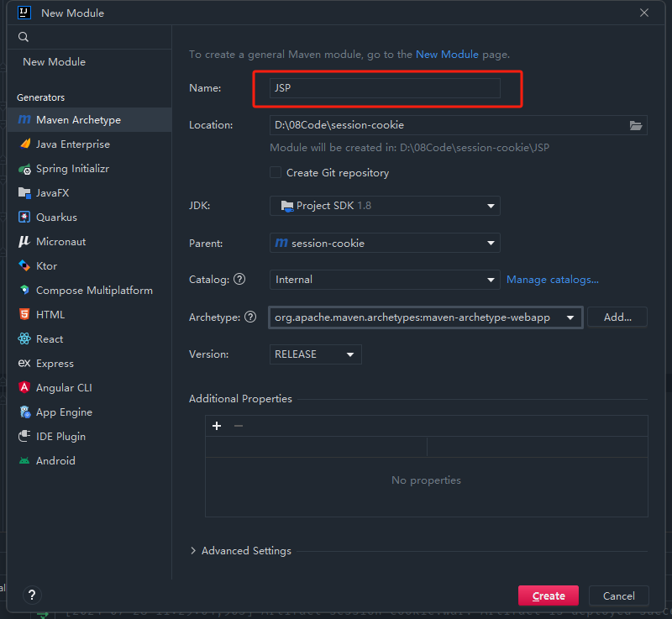
Task: Select New Module in left list
Action: point(55,61)
